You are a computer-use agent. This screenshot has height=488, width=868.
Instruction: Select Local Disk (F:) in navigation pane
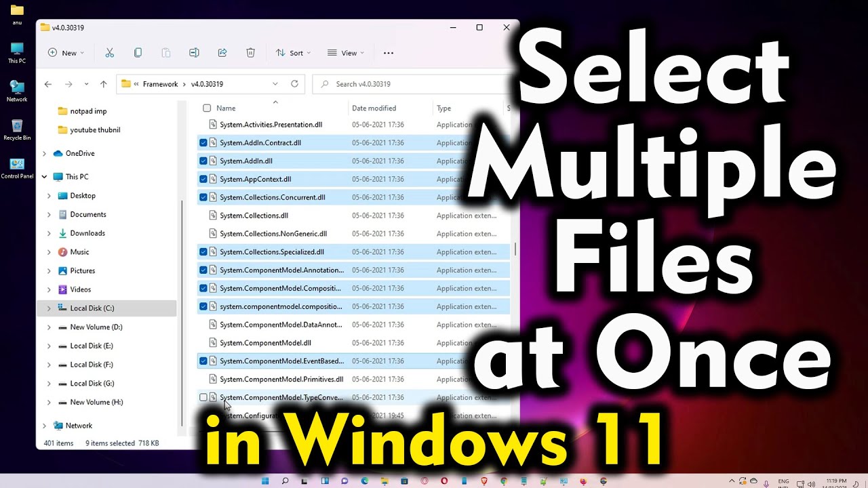click(x=92, y=365)
